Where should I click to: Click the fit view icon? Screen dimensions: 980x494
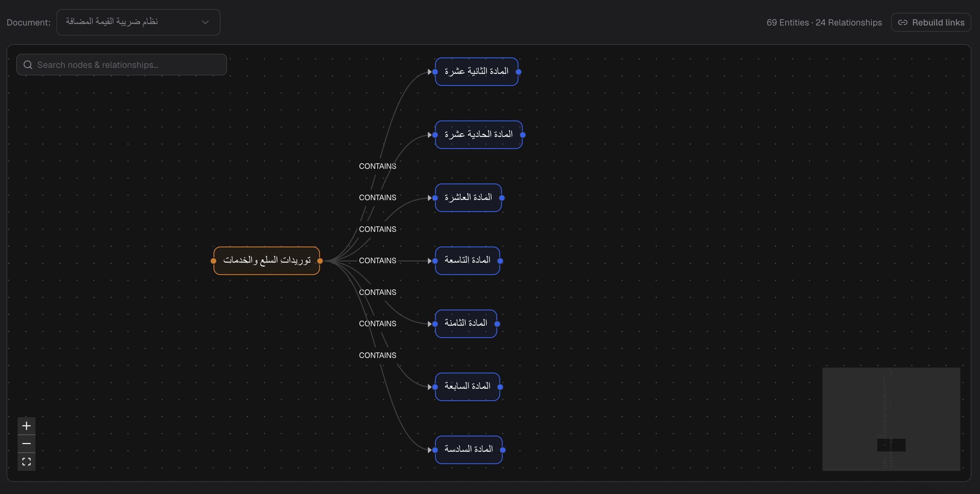pyautogui.click(x=26, y=461)
